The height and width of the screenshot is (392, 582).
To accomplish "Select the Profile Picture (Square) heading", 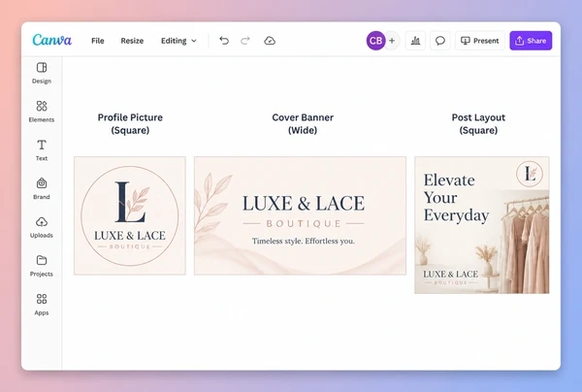I will pos(130,123).
